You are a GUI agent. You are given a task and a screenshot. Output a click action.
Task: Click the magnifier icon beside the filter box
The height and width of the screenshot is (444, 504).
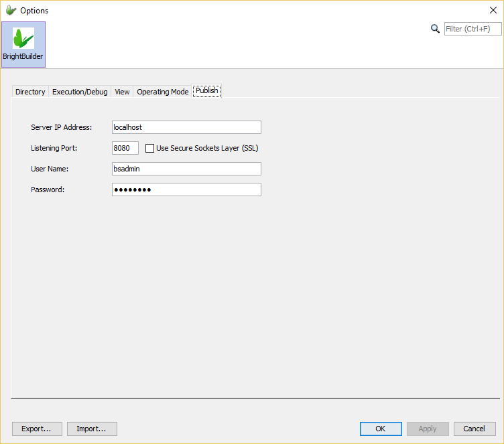(435, 29)
